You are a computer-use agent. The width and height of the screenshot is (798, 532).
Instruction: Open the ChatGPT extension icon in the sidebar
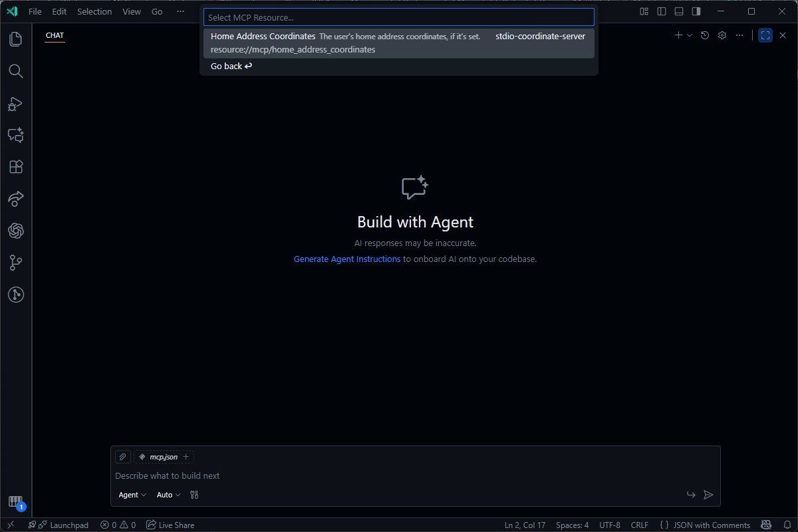click(x=15, y=231)
